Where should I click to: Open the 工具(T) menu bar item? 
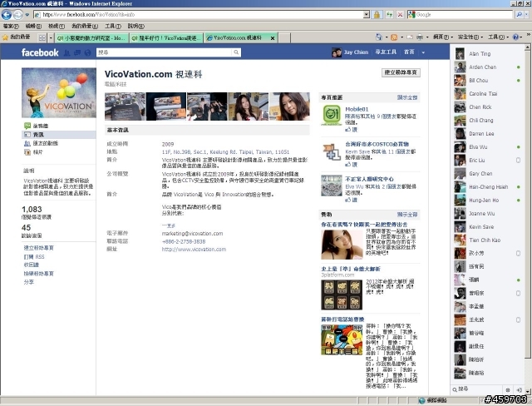(x=113, y=26)
